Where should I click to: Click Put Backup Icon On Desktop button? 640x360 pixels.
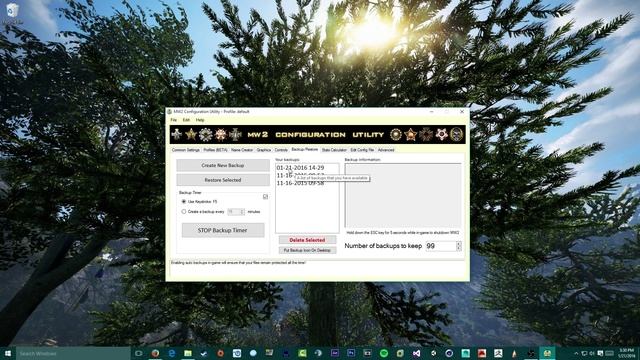307,250
